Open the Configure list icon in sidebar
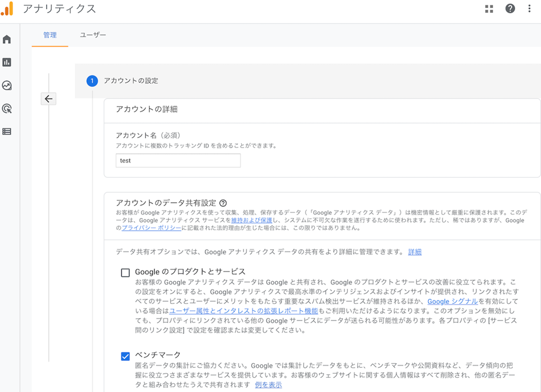The image size is (541, 392). tap(7, 131)
